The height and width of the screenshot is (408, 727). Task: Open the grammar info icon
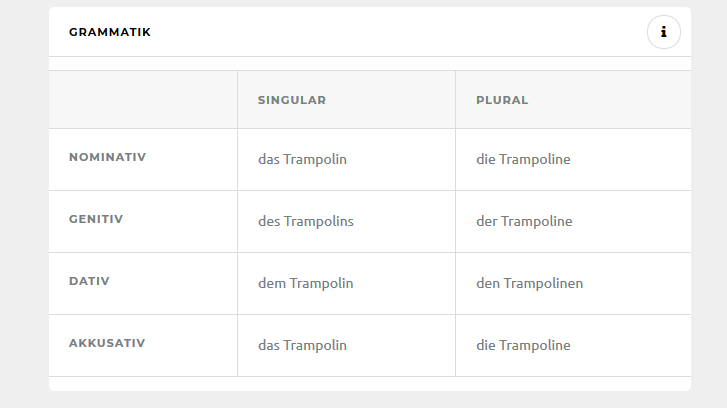663,32
